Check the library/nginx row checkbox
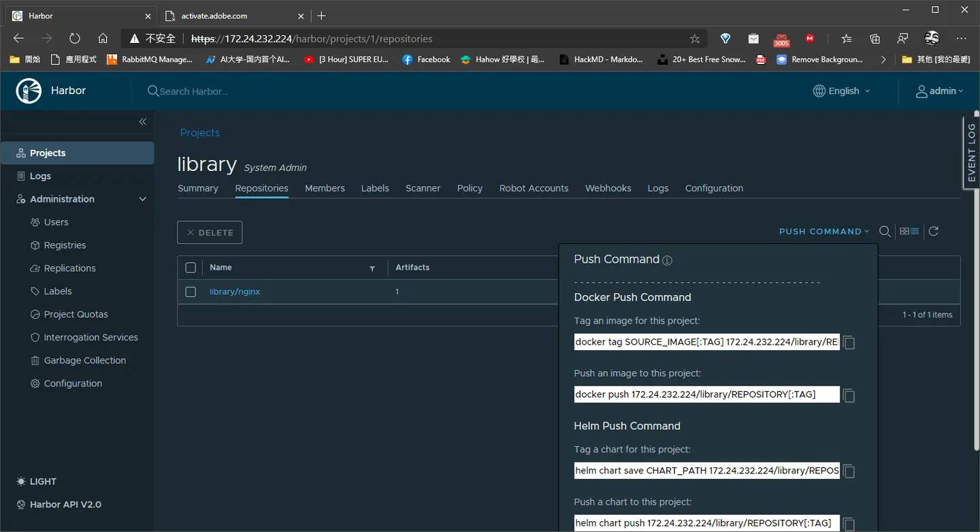The height and width of the screenshot is (532, 980). pos(191,292)
